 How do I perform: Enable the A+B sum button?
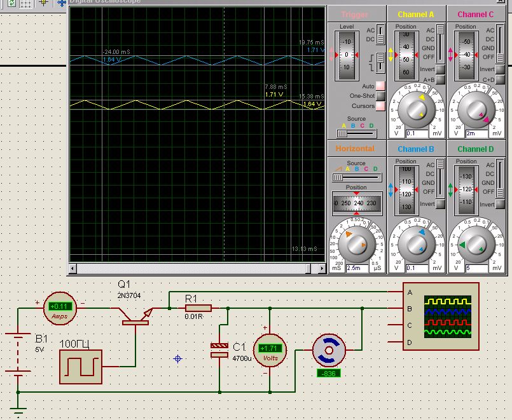pos(439,80)
